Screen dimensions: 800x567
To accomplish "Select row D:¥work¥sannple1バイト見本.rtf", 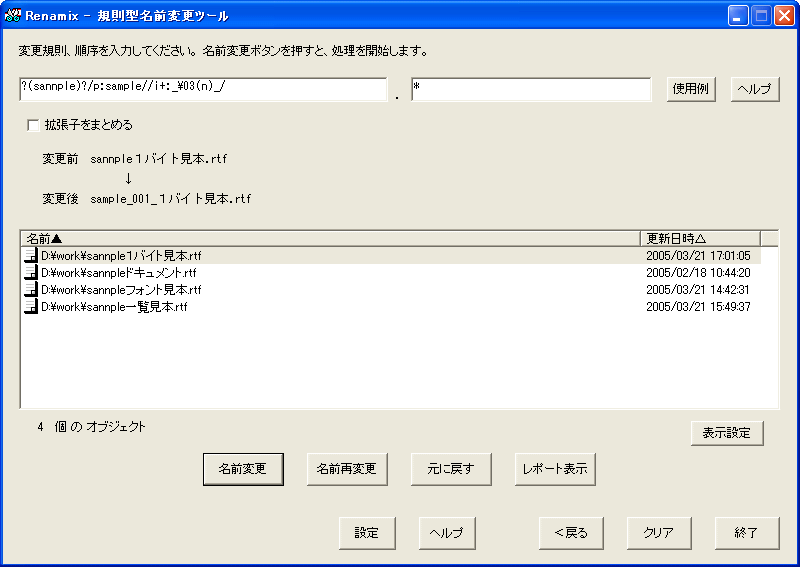I will point(391,256).
